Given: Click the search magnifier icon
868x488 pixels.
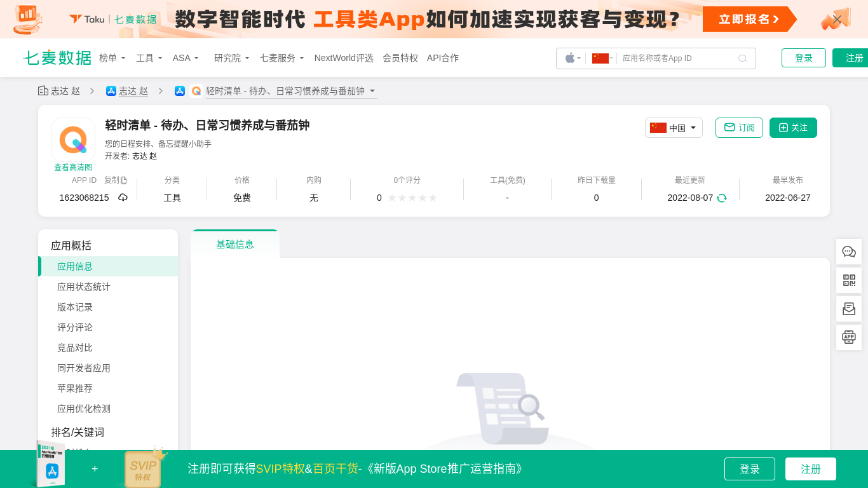Looking at the screenshot, I should [743, 58].
